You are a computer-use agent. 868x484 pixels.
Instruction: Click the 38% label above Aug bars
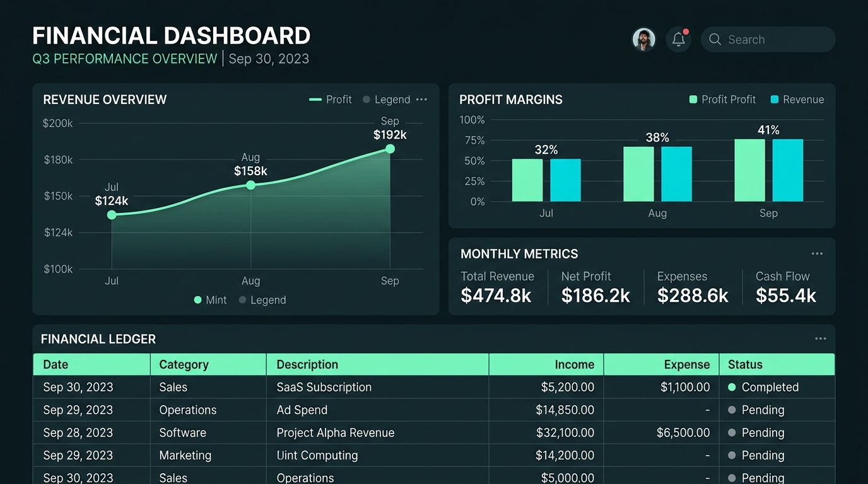coord(657,137)
